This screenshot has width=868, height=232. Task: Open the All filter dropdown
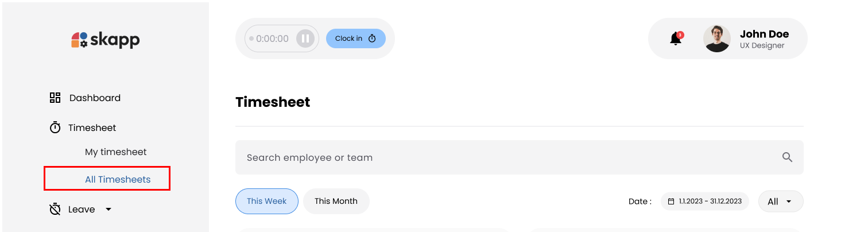[780, 202]
